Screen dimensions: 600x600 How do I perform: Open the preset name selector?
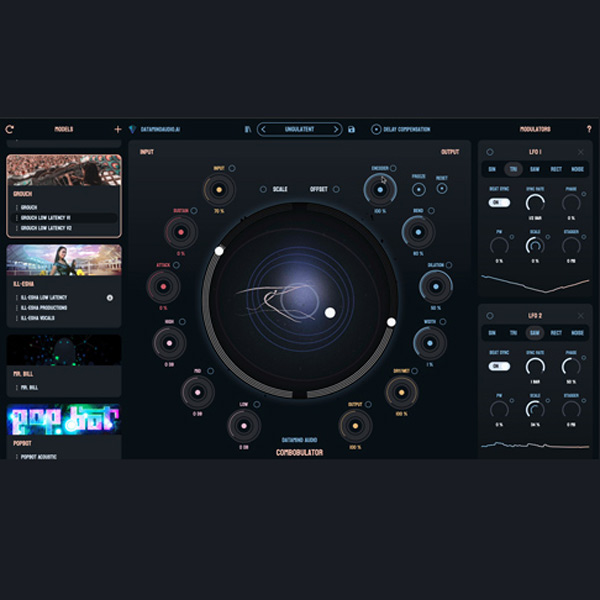pos(300,129)
